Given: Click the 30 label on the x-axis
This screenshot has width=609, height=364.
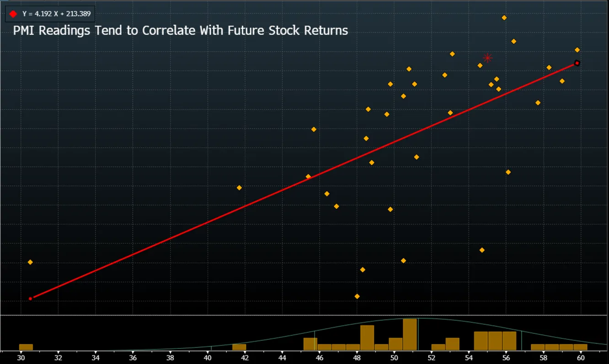Looking at the screenshot, I should coord(21,358).
